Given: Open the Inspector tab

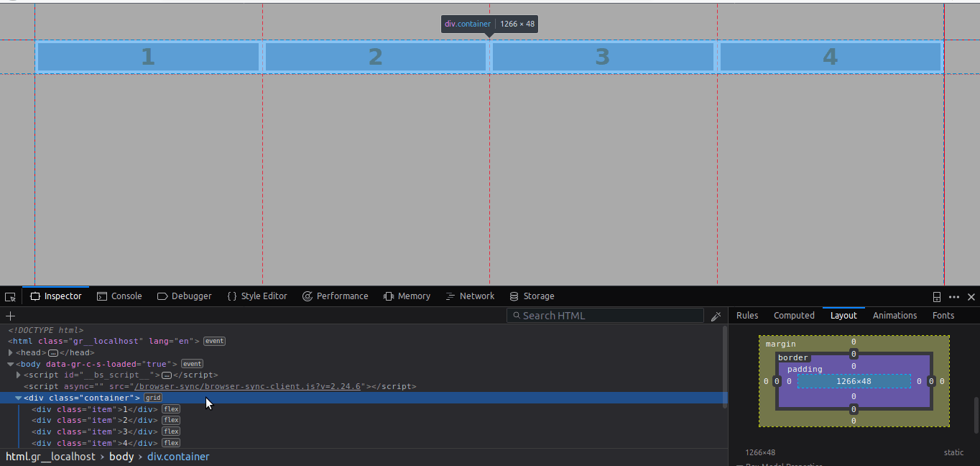Looking at the screenshot, I should tap(56, 296).
